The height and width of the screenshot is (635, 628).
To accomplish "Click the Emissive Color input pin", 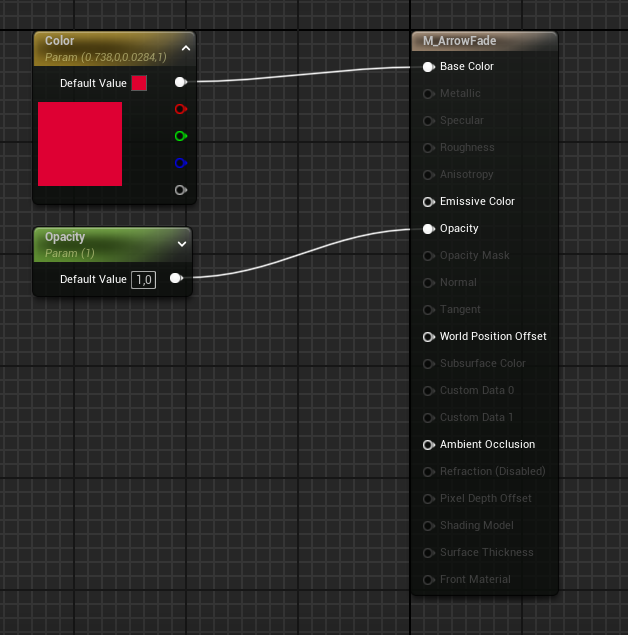I will (428, 201).
